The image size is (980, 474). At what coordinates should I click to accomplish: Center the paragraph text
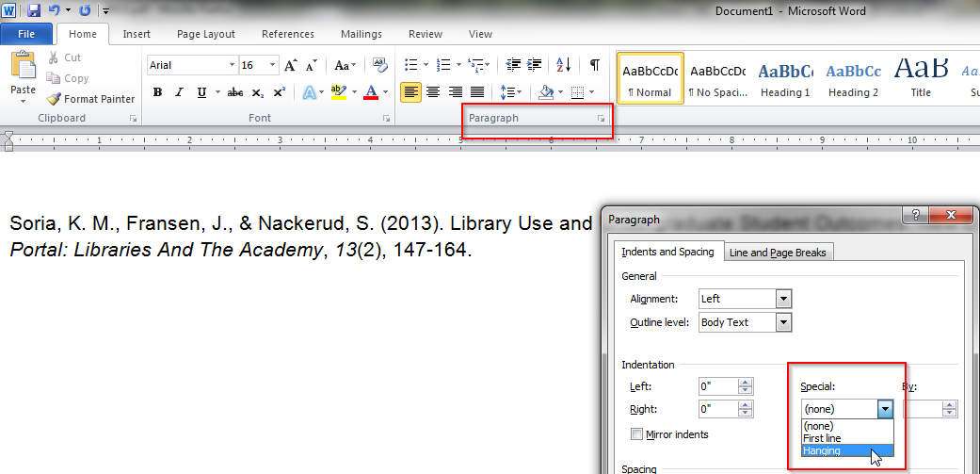click(432, 92)
